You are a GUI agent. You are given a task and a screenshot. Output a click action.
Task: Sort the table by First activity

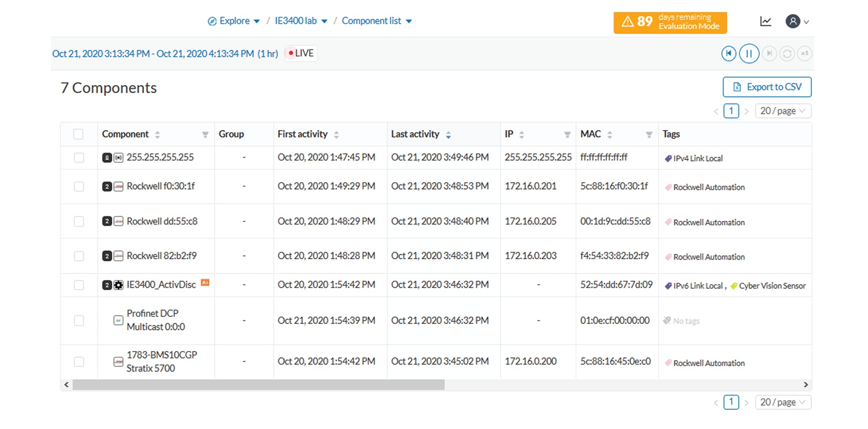[336, 135]
